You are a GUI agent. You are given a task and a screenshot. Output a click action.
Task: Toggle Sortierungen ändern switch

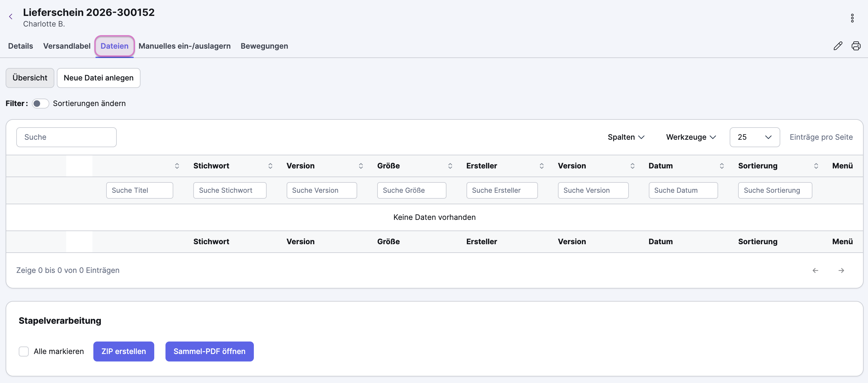[40, 103]
